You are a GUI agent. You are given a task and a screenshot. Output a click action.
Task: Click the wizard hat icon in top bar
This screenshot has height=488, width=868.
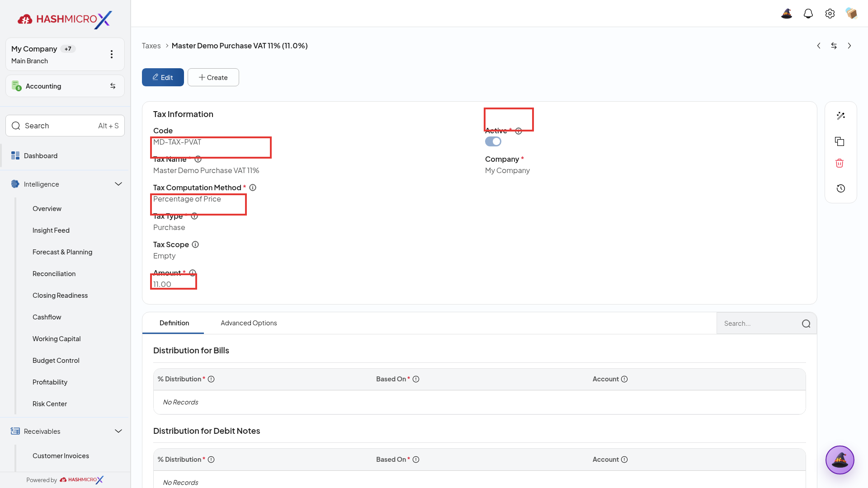click(787, 14)
